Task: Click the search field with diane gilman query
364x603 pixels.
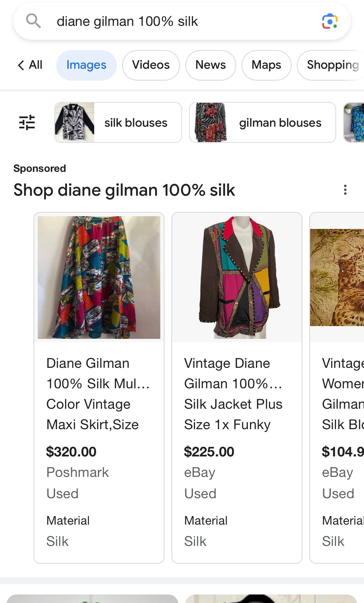Action: (170, 21)
